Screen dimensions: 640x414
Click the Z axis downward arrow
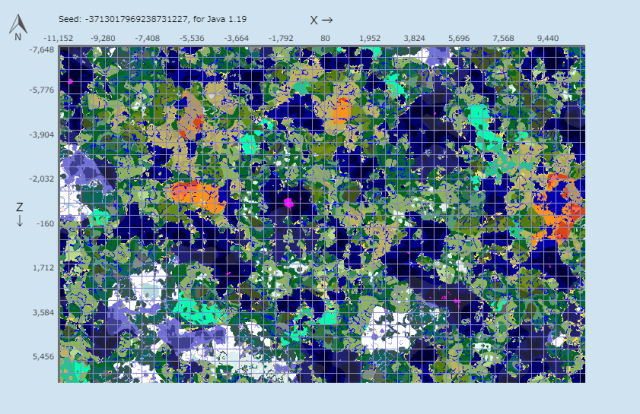coord(20,221)
